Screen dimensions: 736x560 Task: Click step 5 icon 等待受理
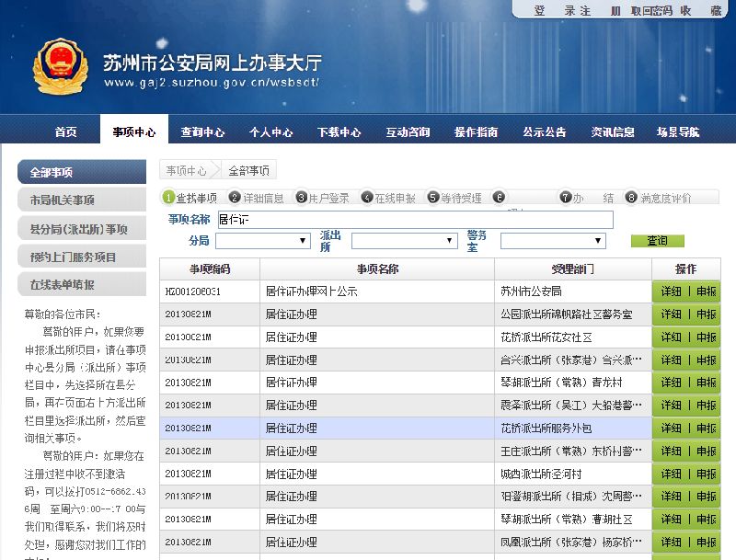433,197
